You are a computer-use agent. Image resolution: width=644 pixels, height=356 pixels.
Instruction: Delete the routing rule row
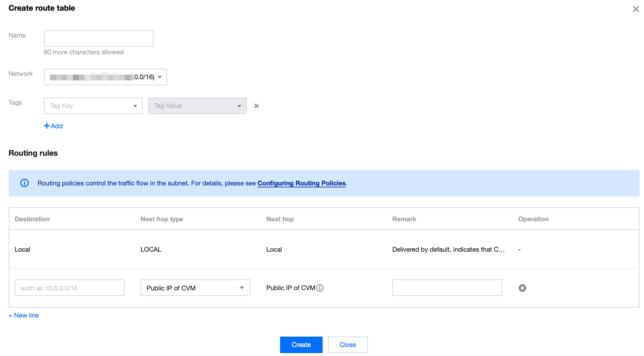pyautogui.click(x=522, y=288)
